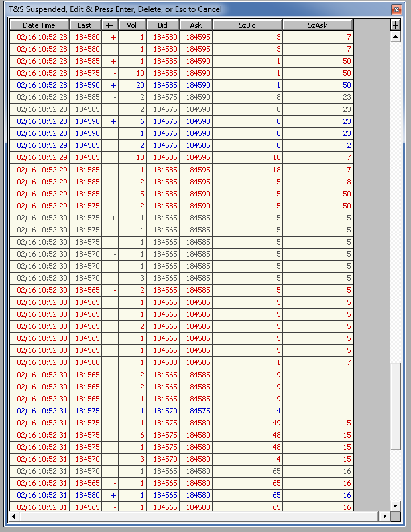Click the Ask column header

196,25
